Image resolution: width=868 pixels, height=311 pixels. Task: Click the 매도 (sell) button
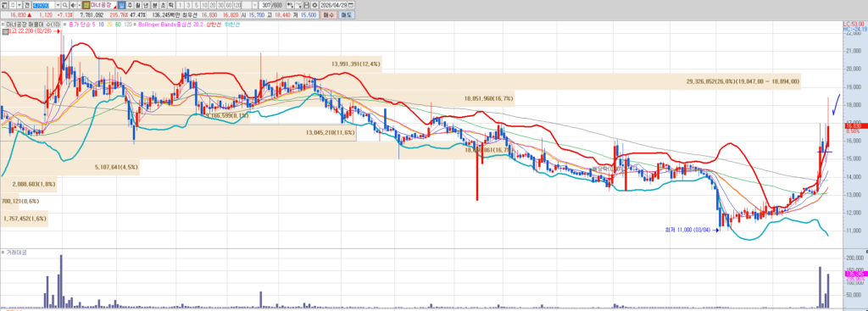coord(347,15)
